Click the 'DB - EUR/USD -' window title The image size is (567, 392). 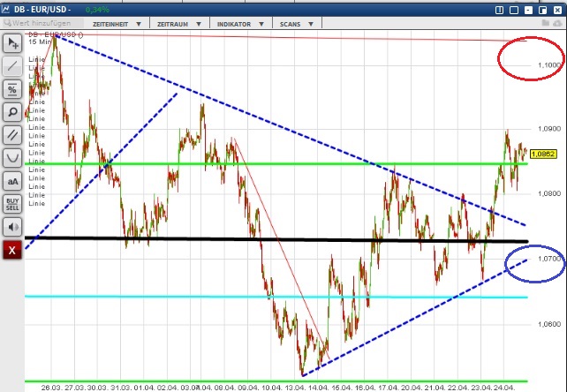click(42, 10)
